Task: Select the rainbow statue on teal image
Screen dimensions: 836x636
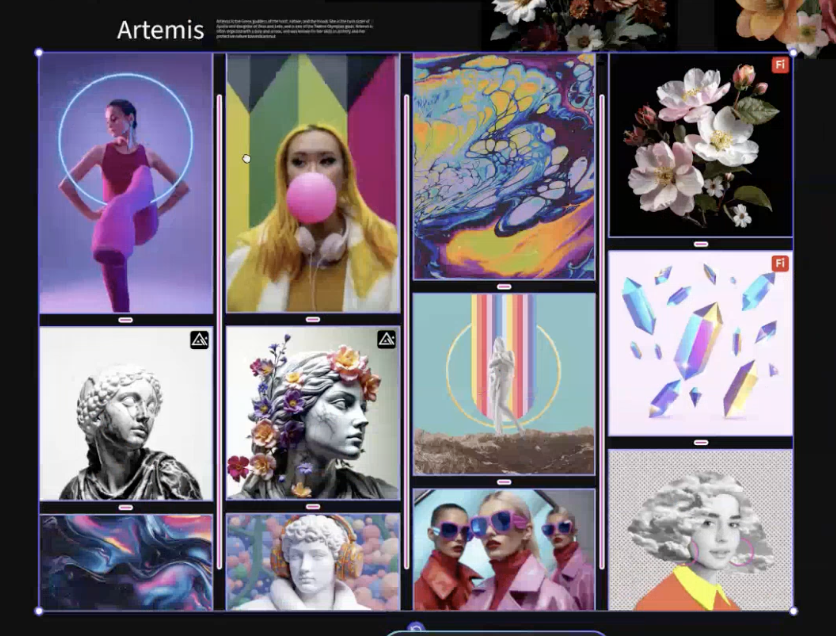Action: pos(504,383)
